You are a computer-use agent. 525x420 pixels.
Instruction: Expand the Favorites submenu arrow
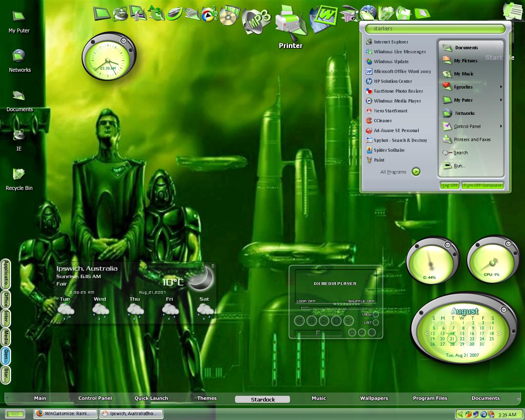501,87
